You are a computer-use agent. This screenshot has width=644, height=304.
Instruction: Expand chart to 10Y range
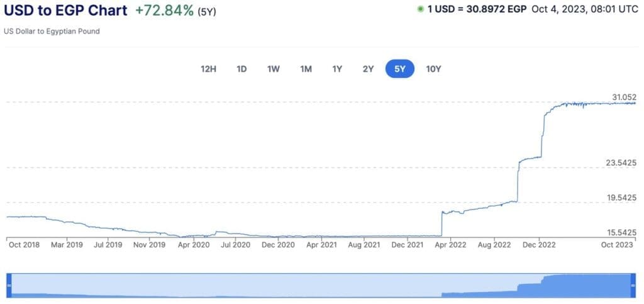click(x=433, y=69)
